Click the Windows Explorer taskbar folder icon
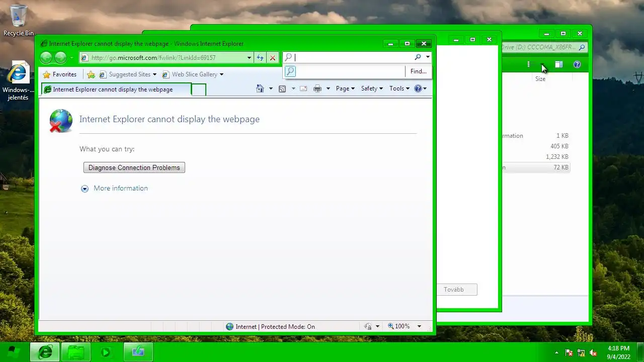 click(x=76, y=352)
